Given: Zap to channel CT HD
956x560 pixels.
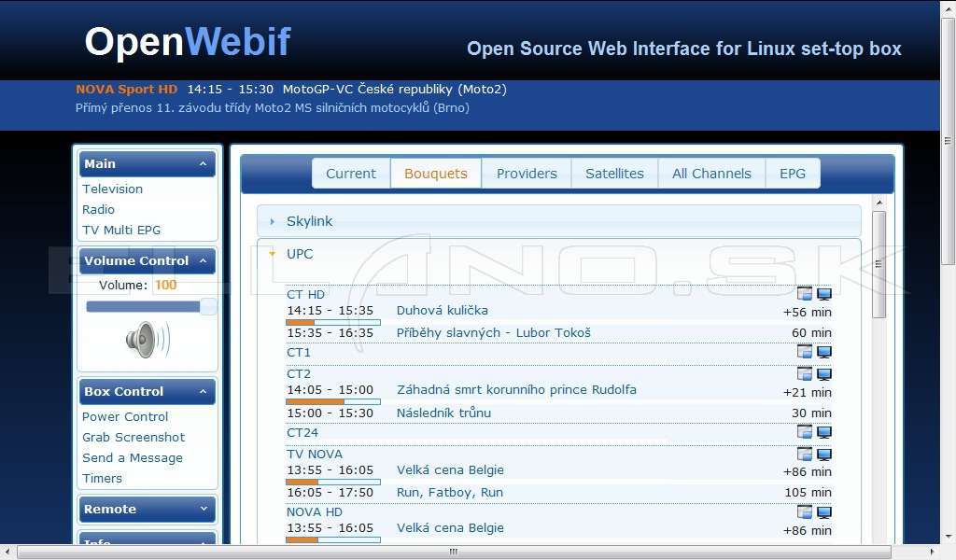Looking at the screenshot, I should (305, 294).
